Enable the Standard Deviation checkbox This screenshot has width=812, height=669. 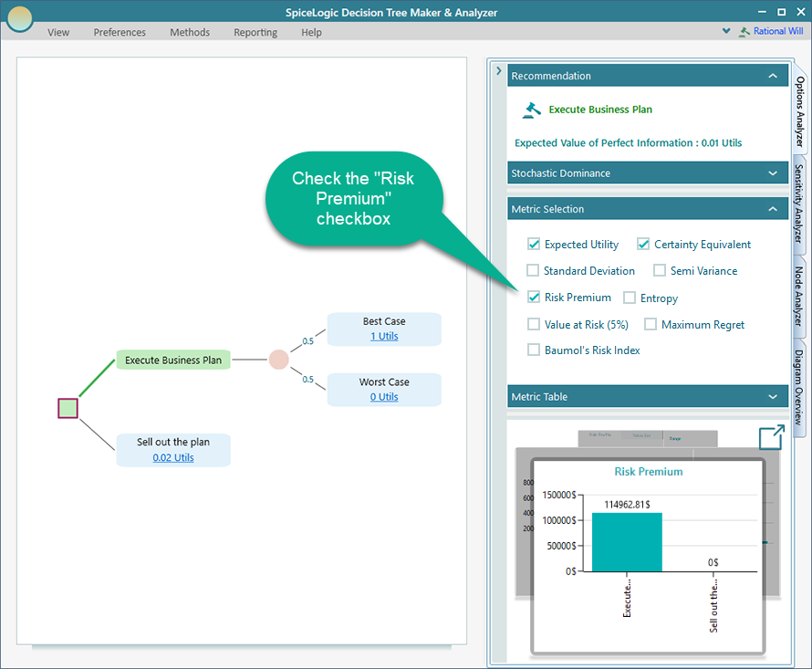534,271
